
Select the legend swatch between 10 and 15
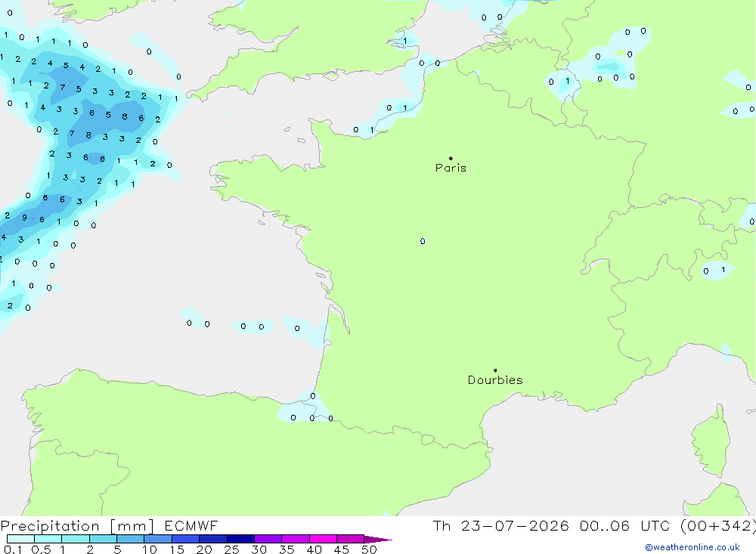(158, 539)
